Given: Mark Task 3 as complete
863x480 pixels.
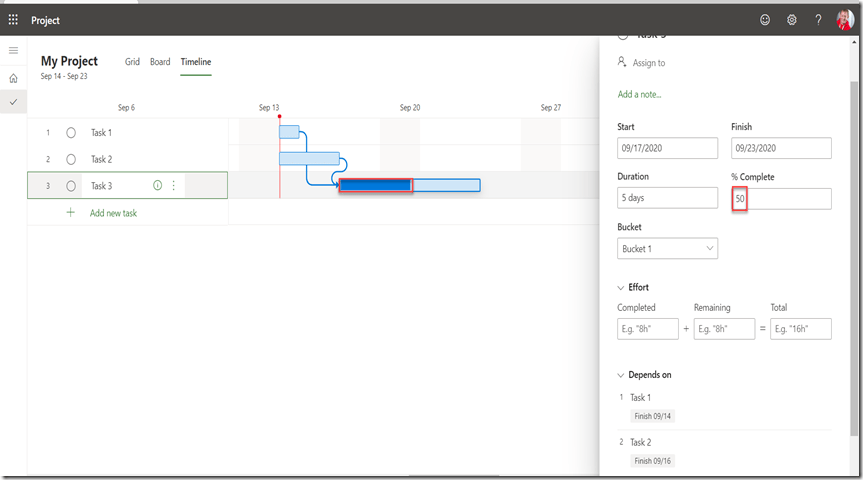Looking at the screenshot, I should [x=71, y=186].
